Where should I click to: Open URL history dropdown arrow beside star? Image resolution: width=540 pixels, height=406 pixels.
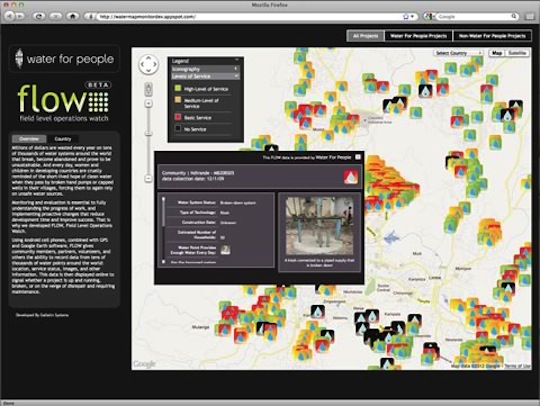[413, 16]
